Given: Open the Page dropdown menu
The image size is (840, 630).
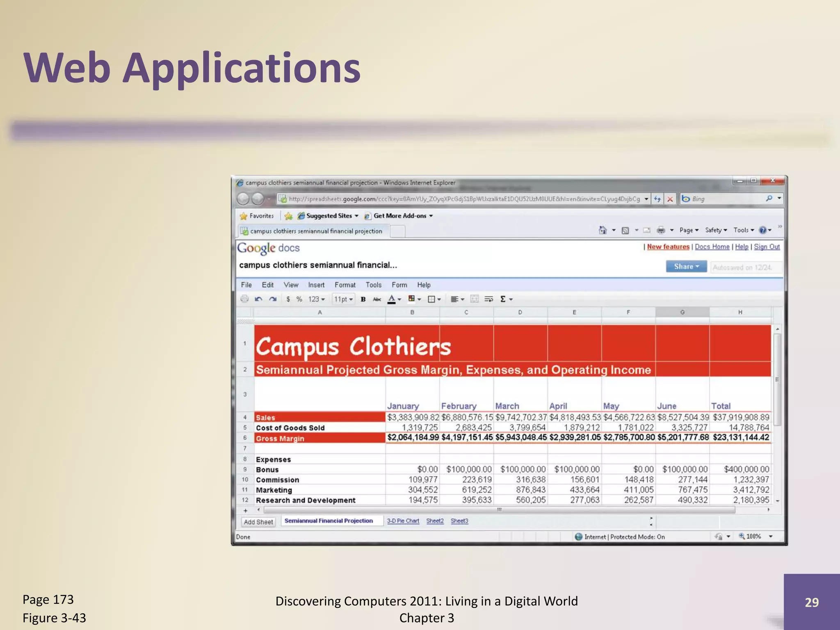Looking at the screenshot, I should click(x=689, y=230).
